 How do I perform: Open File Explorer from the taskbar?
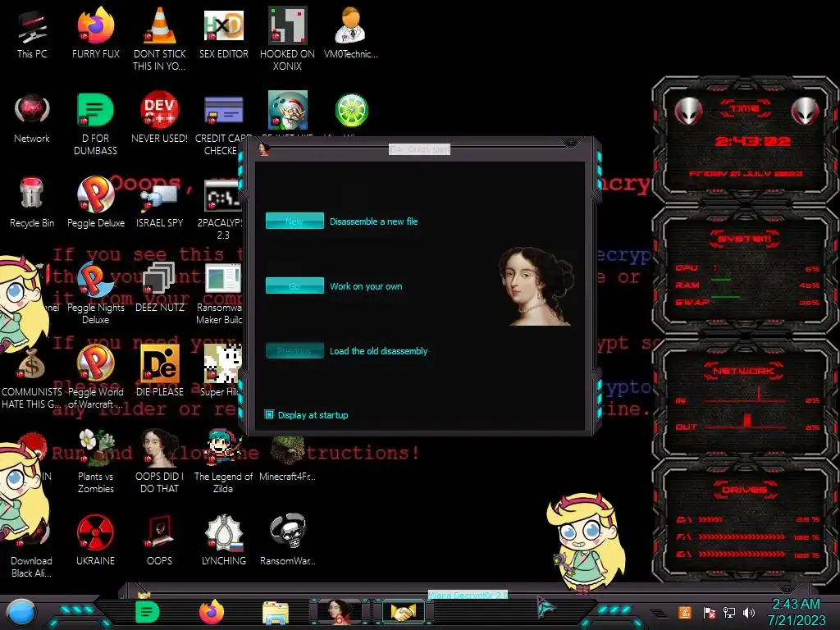point(276,612)
